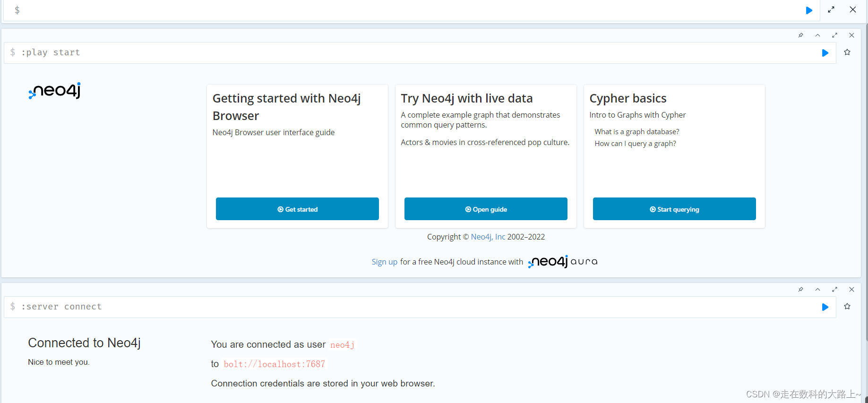Click the bolt://localhost:7687 address
868x403 pixels.
click(x=275, y=364)
